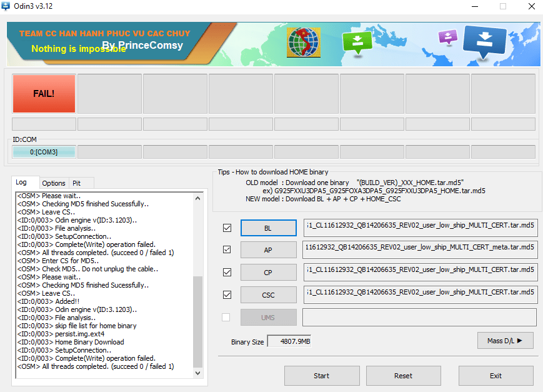Enable the UMS checkbox
The width and height of the screenshot is (543, 392).
226,317
